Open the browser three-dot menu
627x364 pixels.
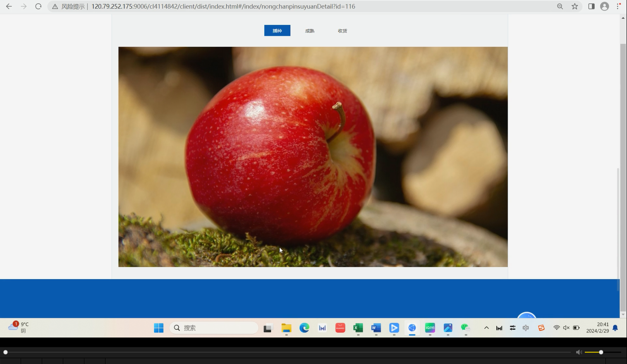click(x=618, y=7)
